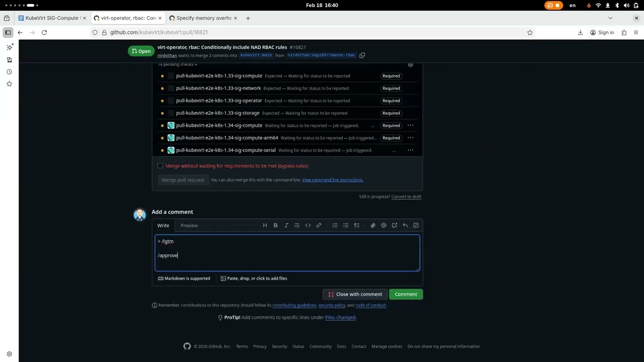Open the Files changed link
Viewport: 644px width, 362px height.
point(341,317)
